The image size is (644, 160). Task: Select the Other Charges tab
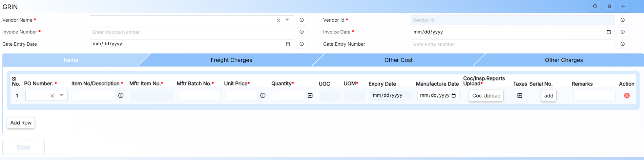(x=564, y=60)
